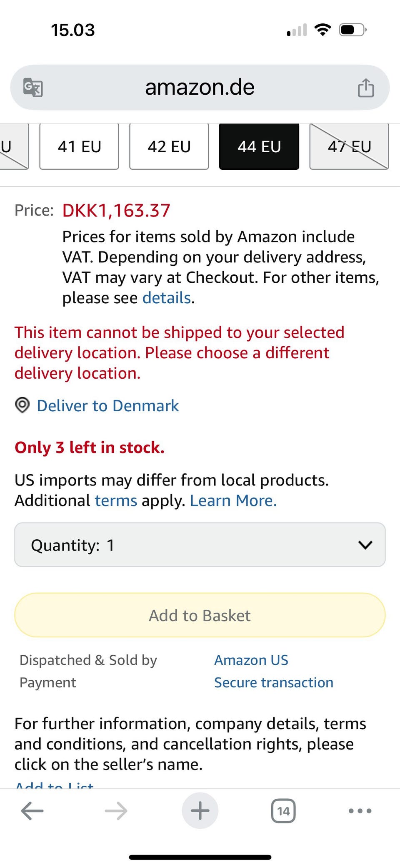The width and height of the screenshot is (400, 868).
Task: Open the VAT details link
Action: [166, 298]
